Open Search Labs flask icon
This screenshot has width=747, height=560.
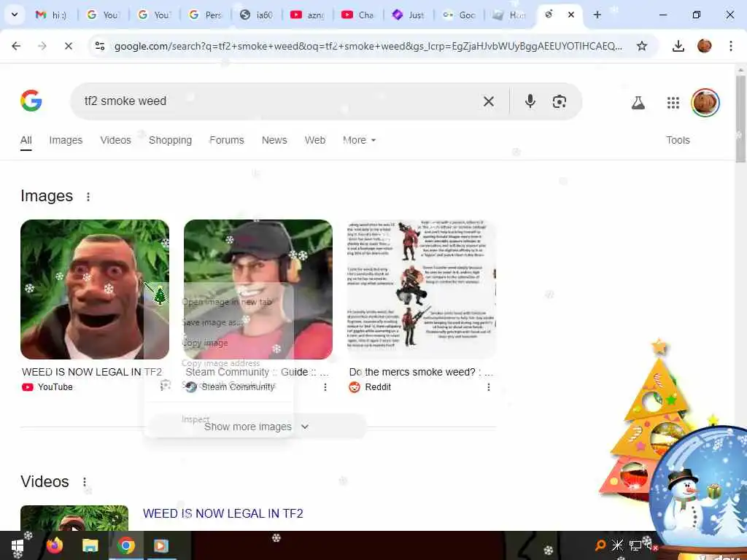[x=638, y=102]
